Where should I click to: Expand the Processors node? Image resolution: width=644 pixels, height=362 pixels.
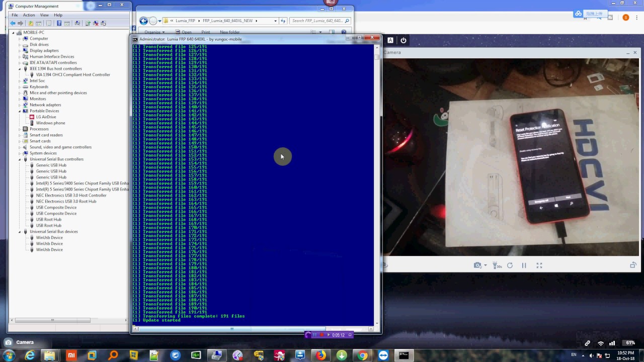[x=20, y=129]
